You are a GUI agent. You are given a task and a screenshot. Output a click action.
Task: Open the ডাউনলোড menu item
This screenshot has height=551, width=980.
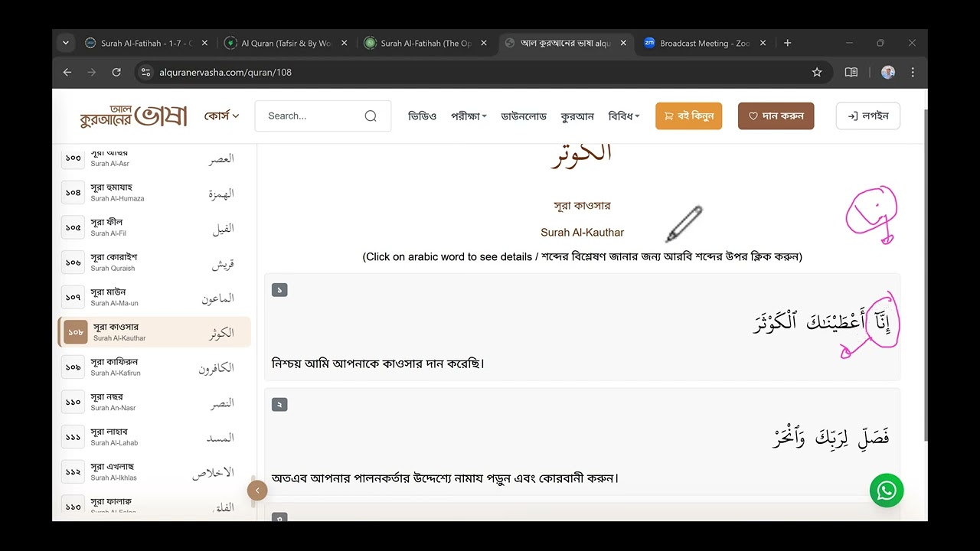pos(524,116)
